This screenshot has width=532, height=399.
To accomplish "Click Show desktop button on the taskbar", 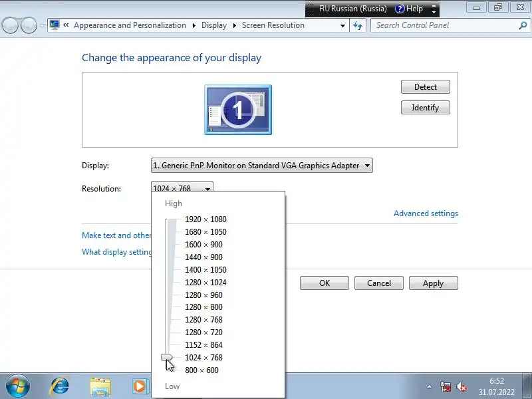I will 527,386.
